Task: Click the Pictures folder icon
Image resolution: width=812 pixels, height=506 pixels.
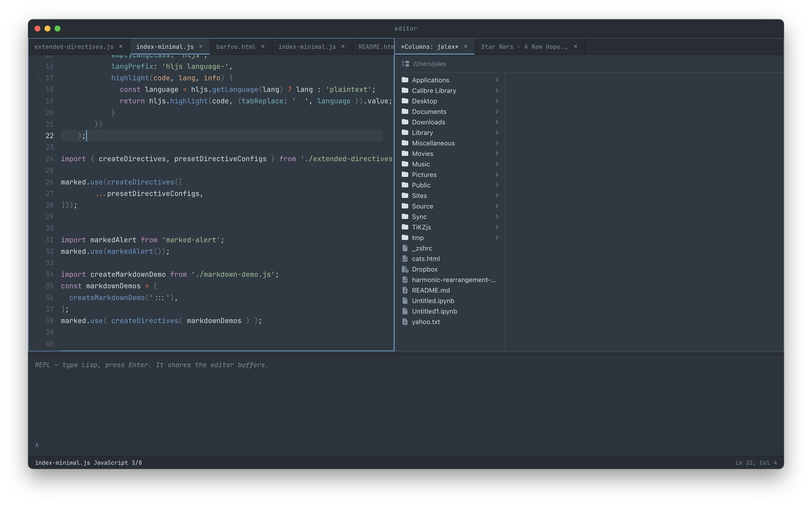Action: coord(405,174)
